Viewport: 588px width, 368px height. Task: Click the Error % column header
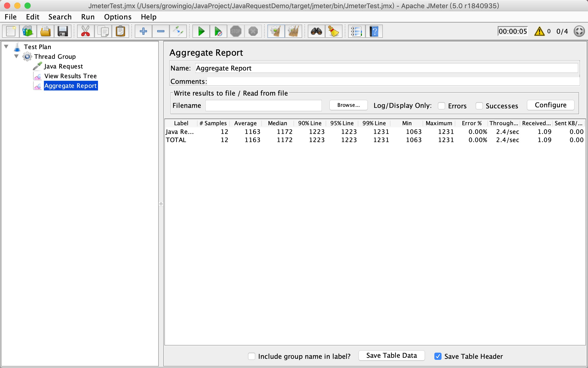pos(472,123)
